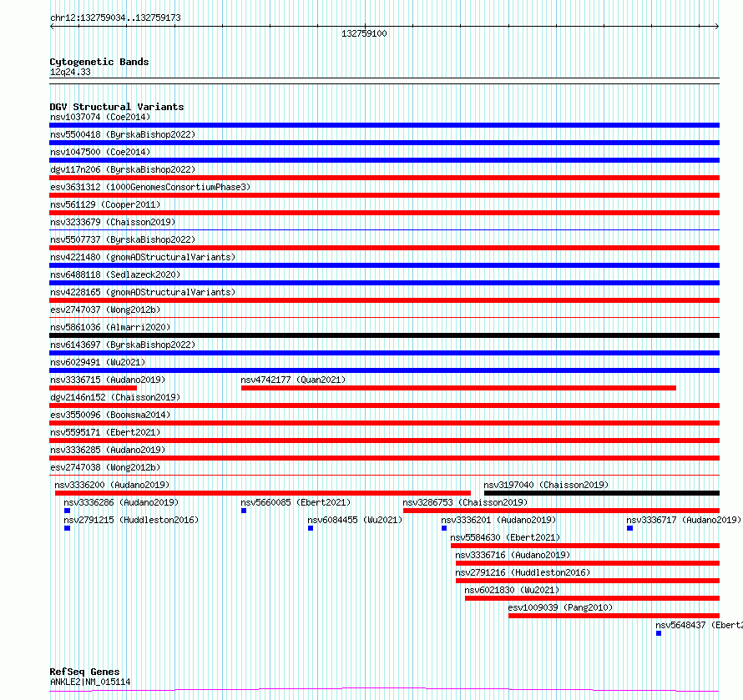Click nsv4221480 (gnomADStructuralVariants) label
This screenshot has width=743, height=700.
pos(143,257)
